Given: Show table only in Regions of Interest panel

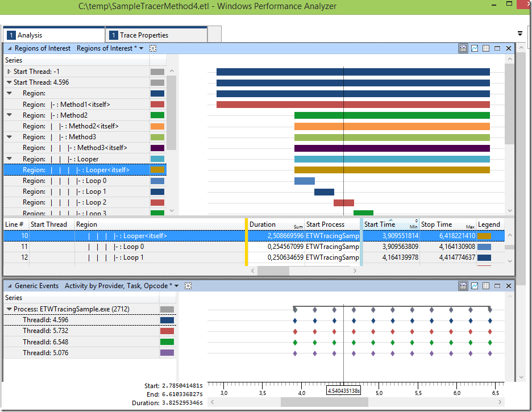Looking at the screenshot, I should pyautogui.click(x=486, y=48).
